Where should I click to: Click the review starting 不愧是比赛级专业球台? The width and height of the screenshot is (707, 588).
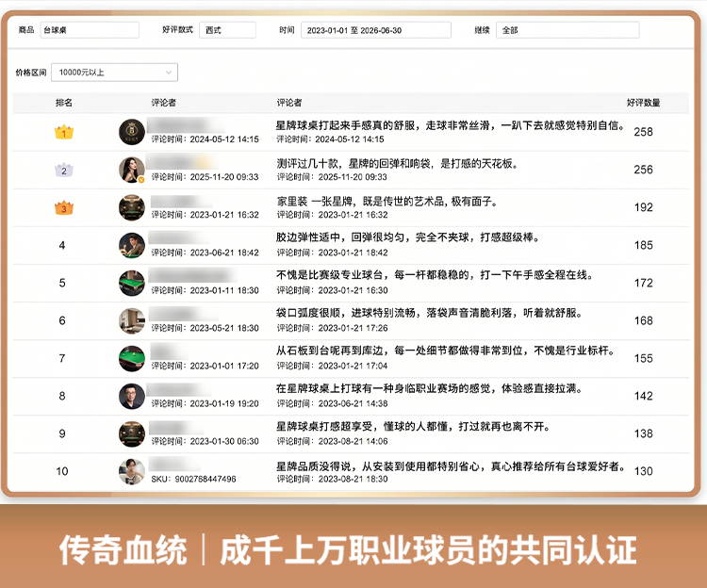[x=435, y=275]
